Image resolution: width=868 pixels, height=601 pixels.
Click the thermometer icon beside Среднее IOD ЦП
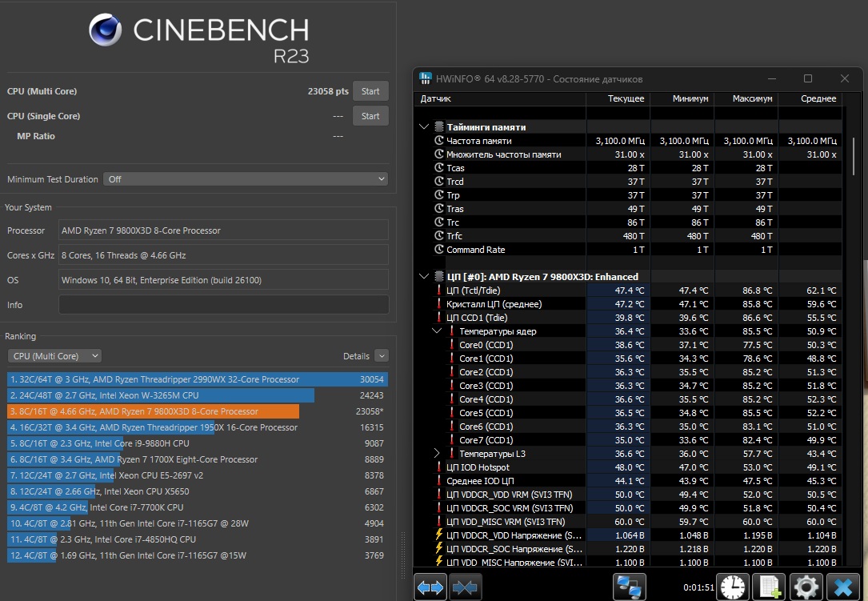[439, 481]
